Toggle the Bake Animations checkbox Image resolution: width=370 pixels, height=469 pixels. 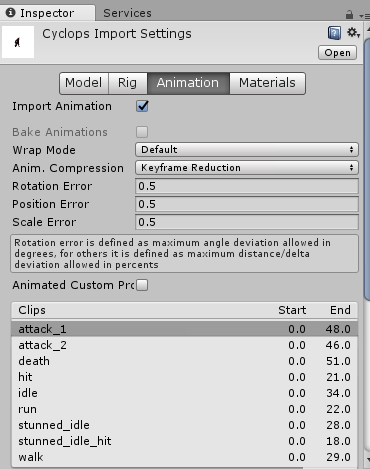coord(142,132)
